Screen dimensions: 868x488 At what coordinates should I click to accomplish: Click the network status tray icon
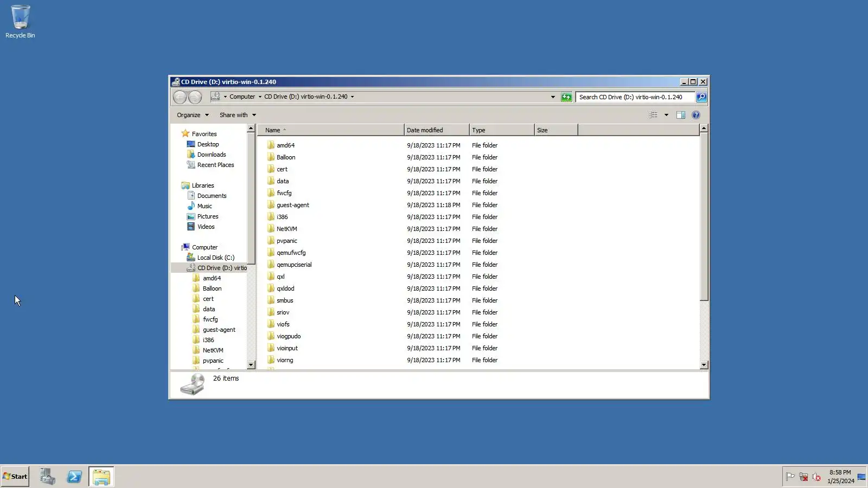pos(803,477)
